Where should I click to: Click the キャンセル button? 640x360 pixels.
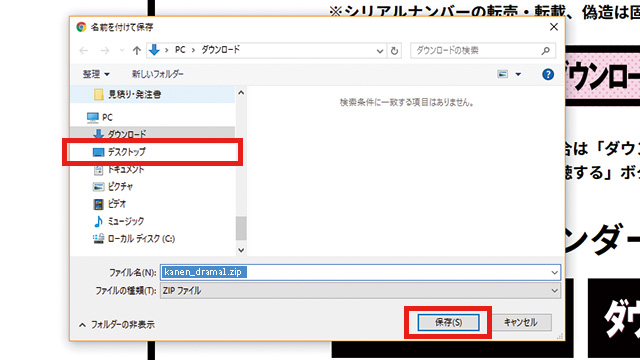click(x=520, y=322)
